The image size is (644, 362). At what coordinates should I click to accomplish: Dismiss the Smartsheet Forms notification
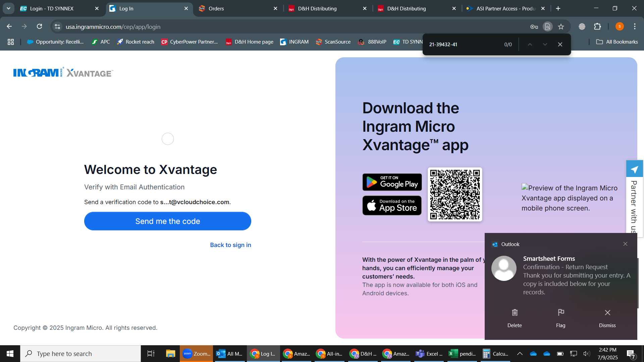607,318
